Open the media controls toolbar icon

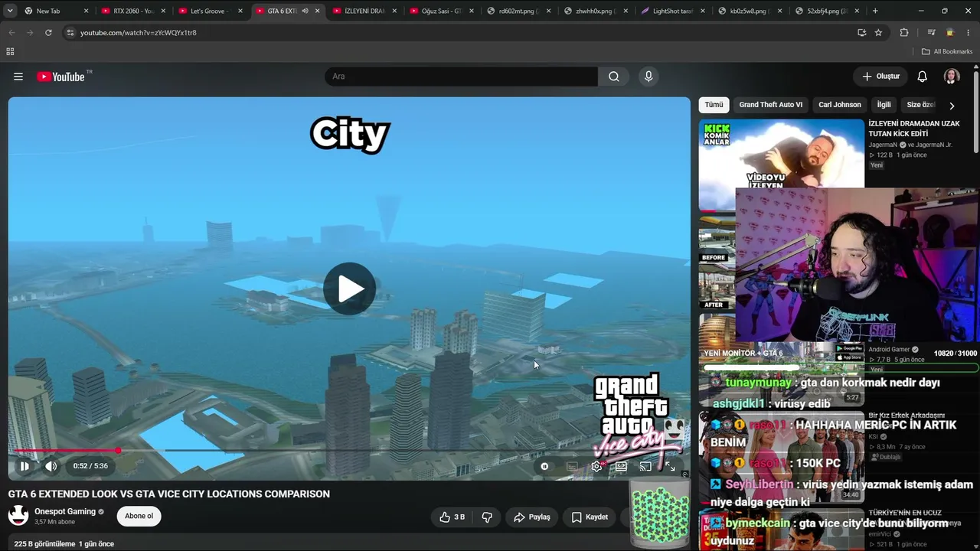coord(931,33)
